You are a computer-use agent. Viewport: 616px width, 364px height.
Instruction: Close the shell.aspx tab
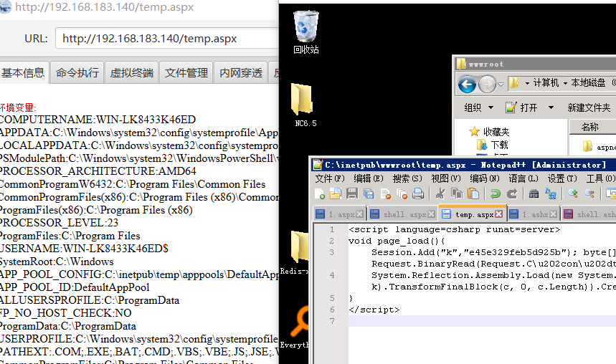(x=432, y=214)
